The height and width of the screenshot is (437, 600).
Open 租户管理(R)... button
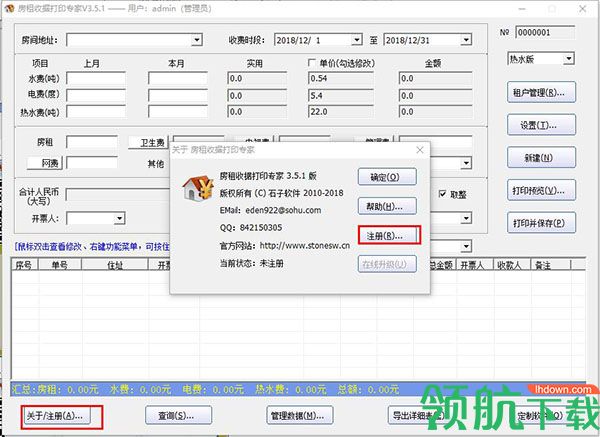click(541, 92)
